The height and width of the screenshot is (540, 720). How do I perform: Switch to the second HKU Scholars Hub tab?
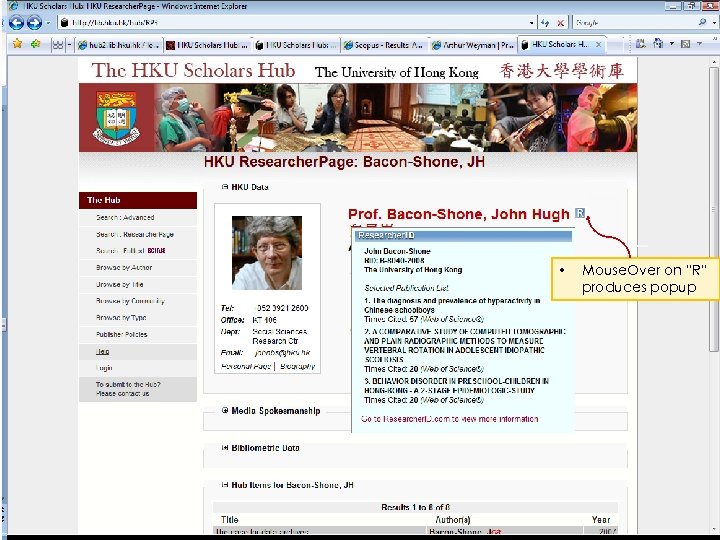(x=208, y=45)
